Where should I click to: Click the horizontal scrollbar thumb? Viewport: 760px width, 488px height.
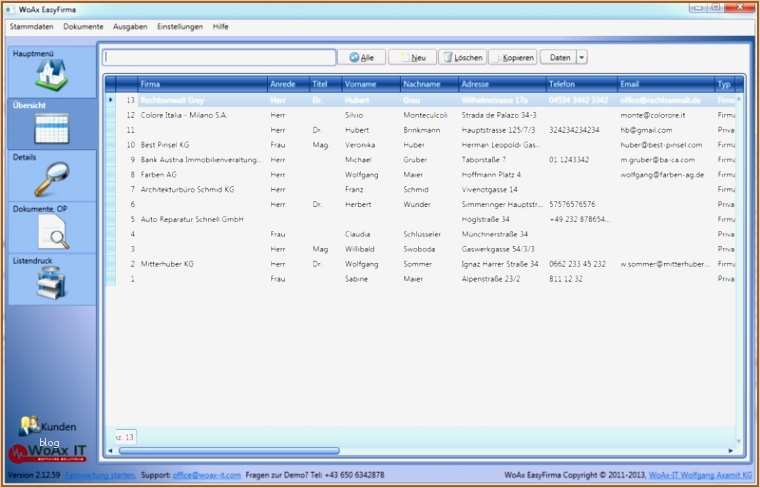point(229,451)
